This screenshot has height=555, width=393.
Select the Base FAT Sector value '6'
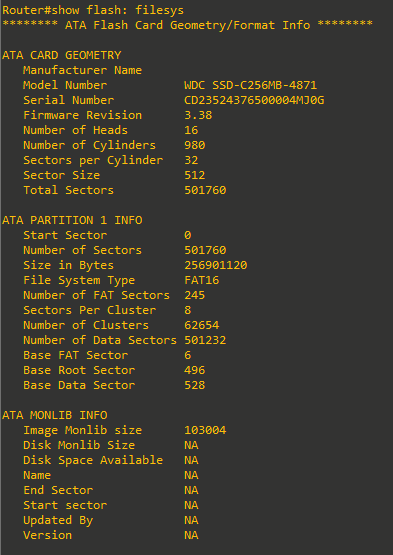[x=188, y=355]
